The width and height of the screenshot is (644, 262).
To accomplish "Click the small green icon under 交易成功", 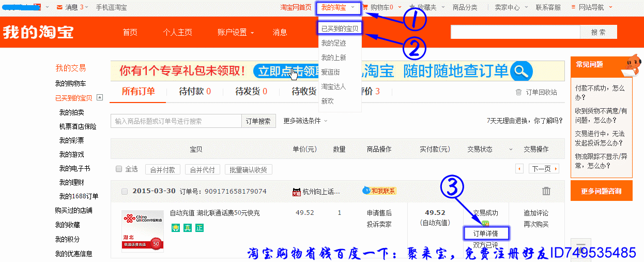I will point(485,223).
